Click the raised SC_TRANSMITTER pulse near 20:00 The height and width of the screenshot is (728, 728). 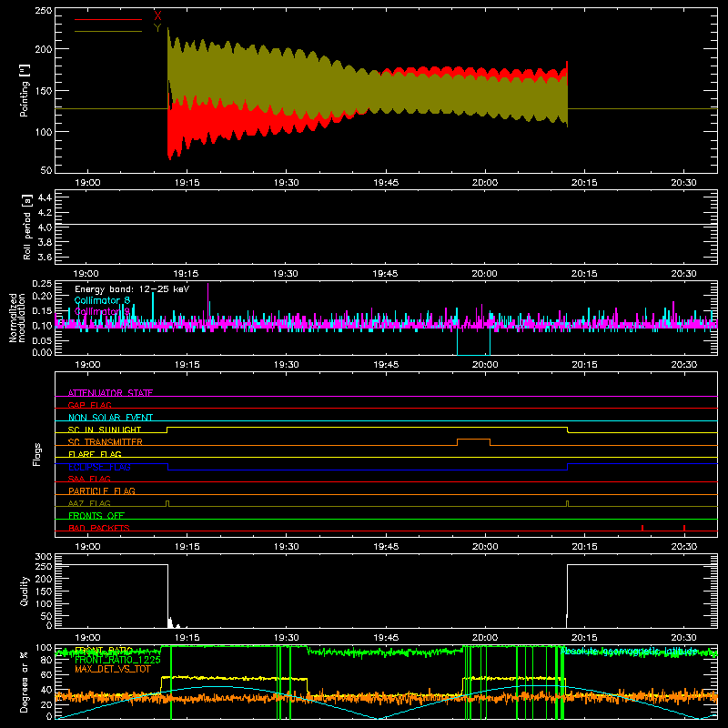click(473, 440)
